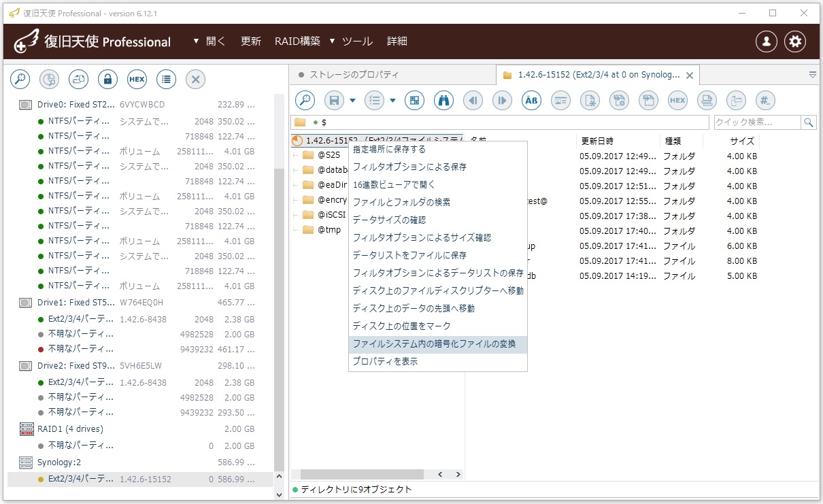The image size is (823, 504).
Task: Click the padlock decrypt storage icon
Action: pos(107,80)
